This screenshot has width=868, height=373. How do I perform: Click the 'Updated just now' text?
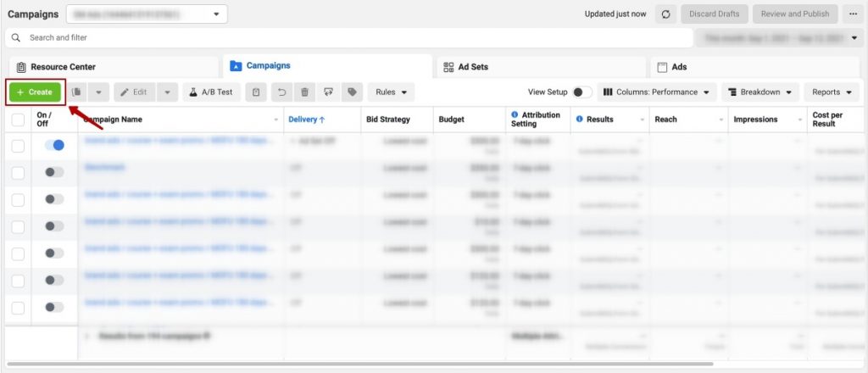pos(615,14)
